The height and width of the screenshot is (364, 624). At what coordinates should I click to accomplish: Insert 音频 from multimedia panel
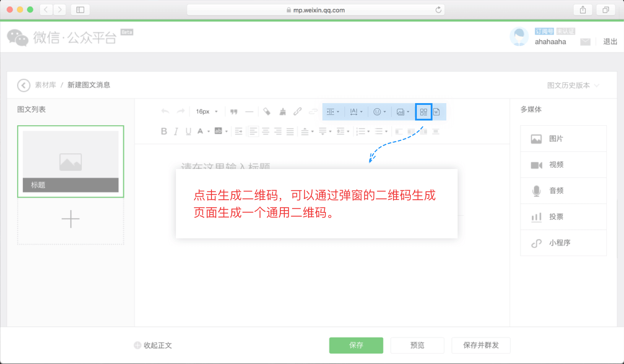[563, 191]
